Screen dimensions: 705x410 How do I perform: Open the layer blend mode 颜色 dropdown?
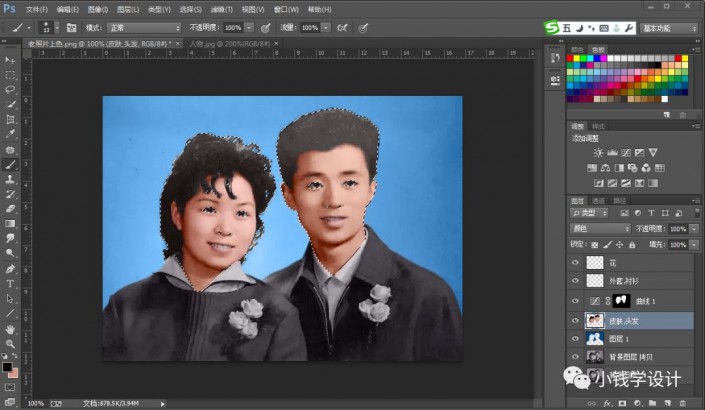click(x=600, y=229)
